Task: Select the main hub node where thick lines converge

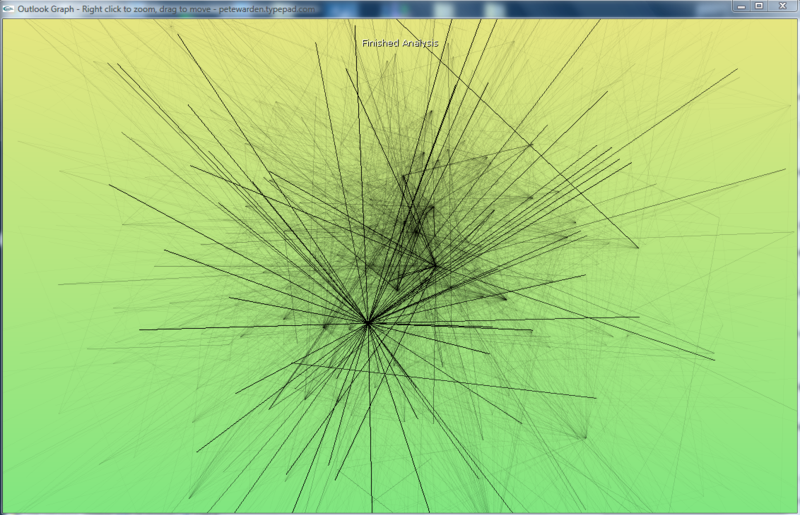Action: click(x=368, y=323)
